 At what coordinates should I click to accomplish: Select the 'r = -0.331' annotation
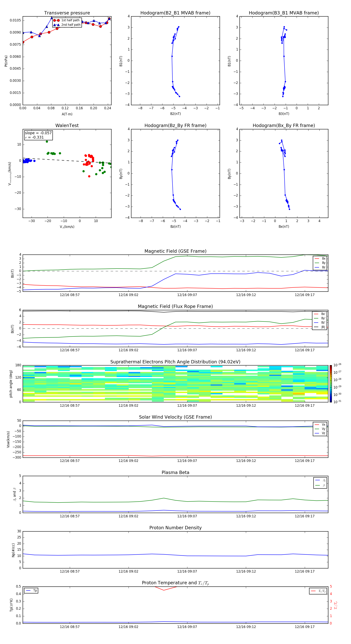tap(35, 137)
